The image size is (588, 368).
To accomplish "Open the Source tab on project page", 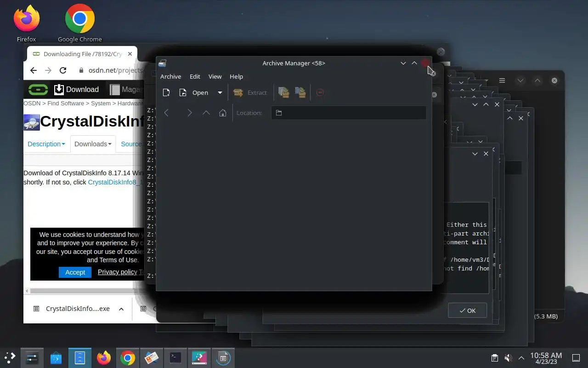I will 131,144.
